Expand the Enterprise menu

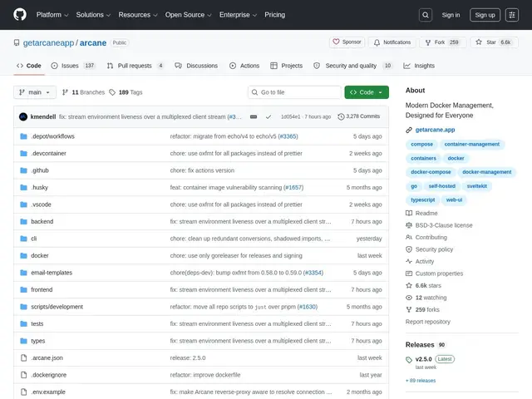click(238, 15)
